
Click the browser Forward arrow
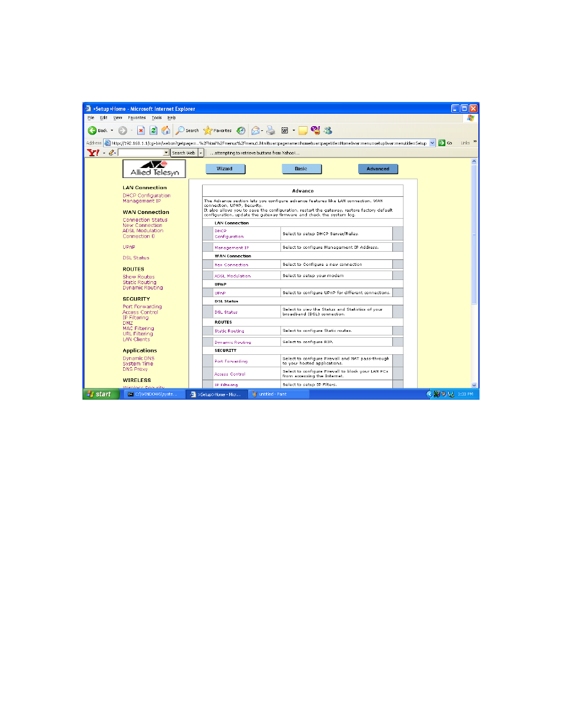(x=123, y=130)
